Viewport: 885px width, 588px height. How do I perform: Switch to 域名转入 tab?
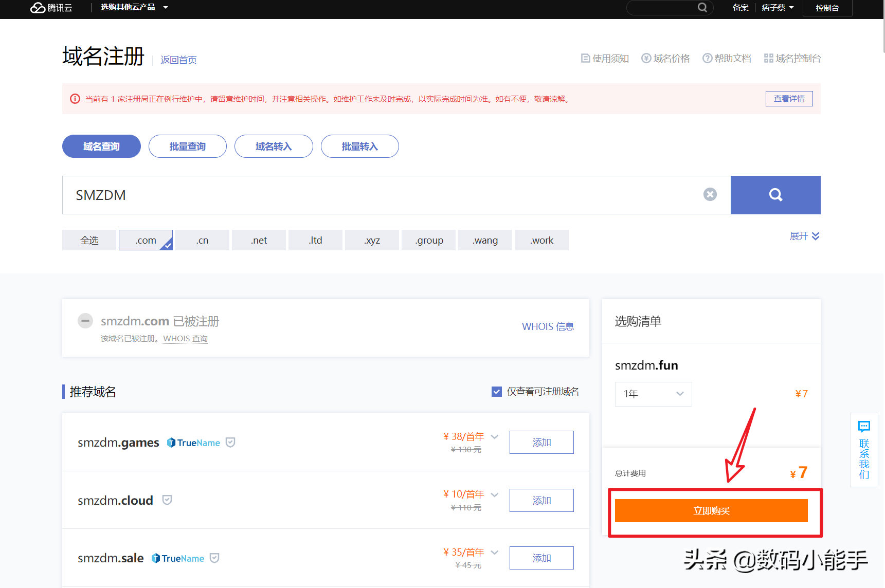click(x=274, y=146)
